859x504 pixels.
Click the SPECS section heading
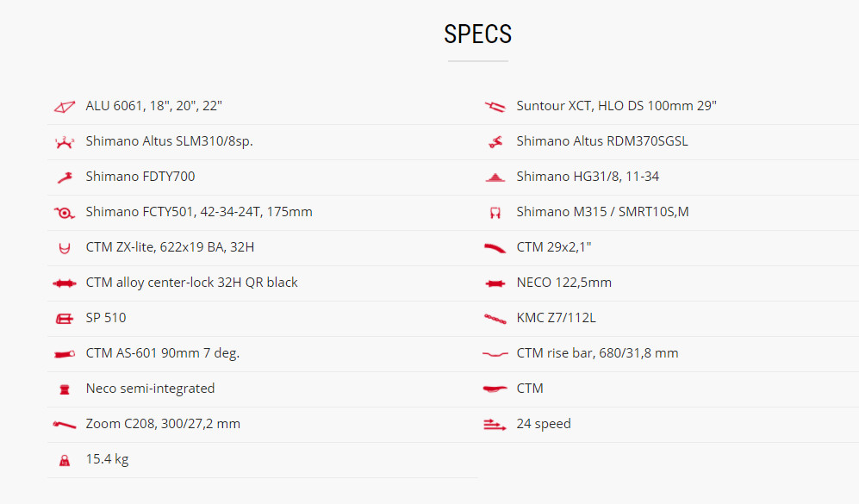(x=477, y=34)
